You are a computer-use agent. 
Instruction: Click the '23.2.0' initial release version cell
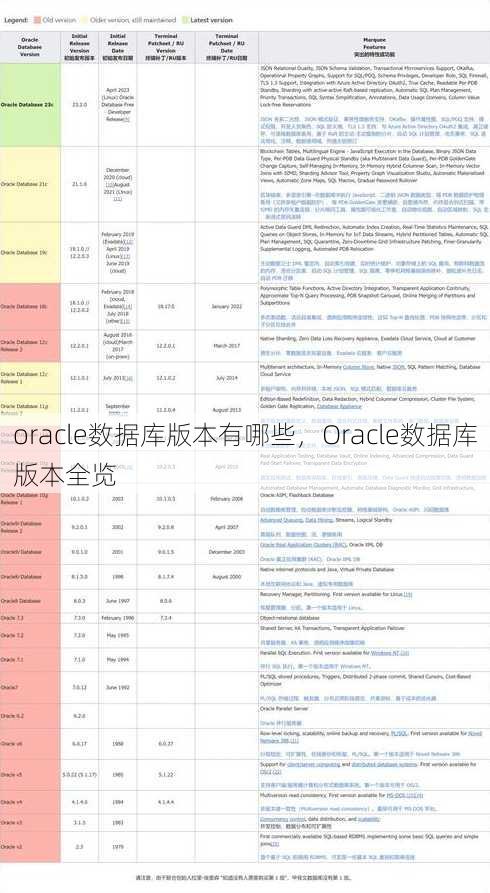point(79,105)
